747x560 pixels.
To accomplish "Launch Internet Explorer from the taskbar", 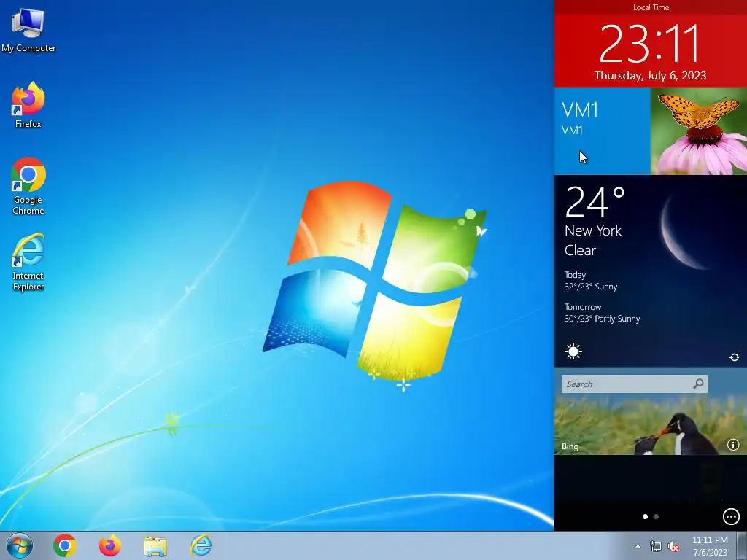I will click(x=201, y=545).
